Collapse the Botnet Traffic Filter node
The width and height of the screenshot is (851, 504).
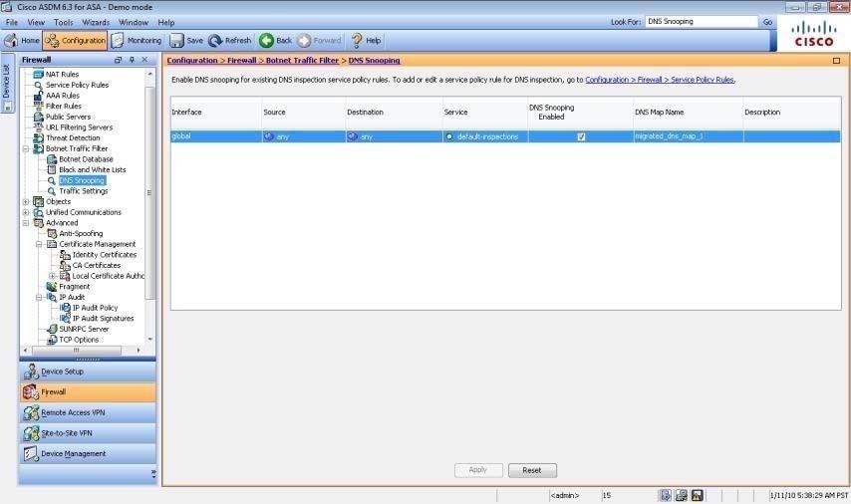pos(26,148)
